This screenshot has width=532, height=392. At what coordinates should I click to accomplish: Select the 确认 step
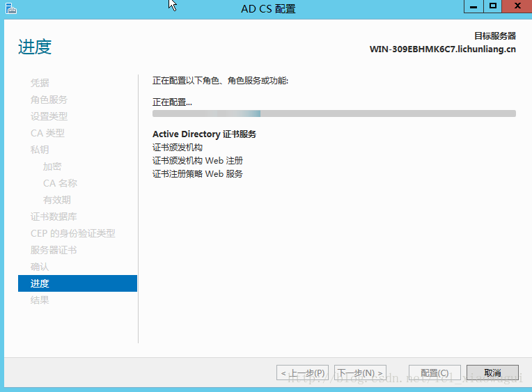click(40, 267)
